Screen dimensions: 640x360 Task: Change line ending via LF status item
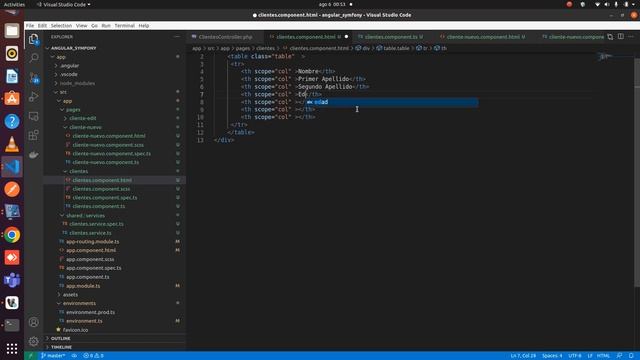tap(589, 356)
